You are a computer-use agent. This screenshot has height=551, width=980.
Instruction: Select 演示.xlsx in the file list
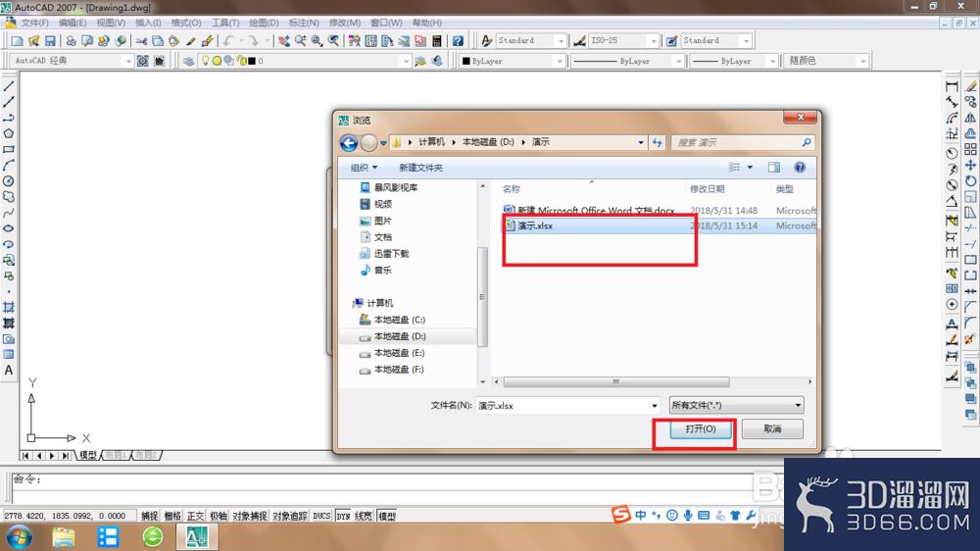(x=535, y=225)
